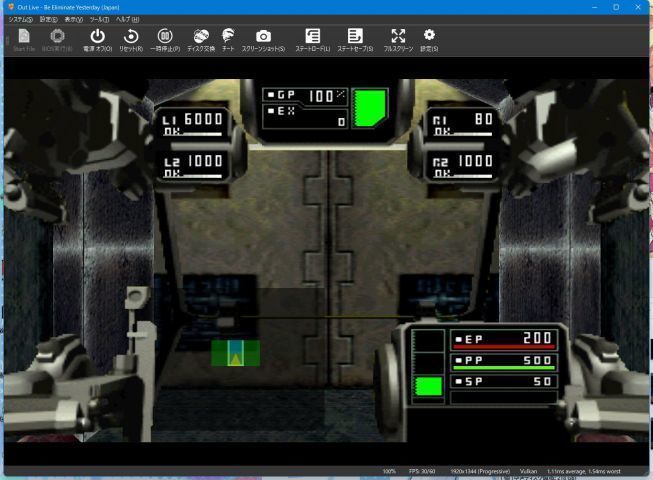Minimize the emulator window

[594, 7]
